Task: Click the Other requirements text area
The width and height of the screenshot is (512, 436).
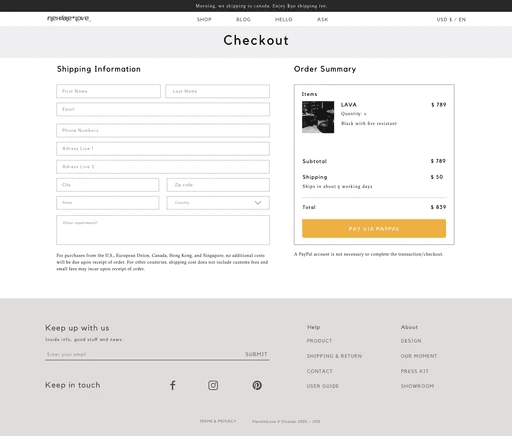Action: point(163,230)
